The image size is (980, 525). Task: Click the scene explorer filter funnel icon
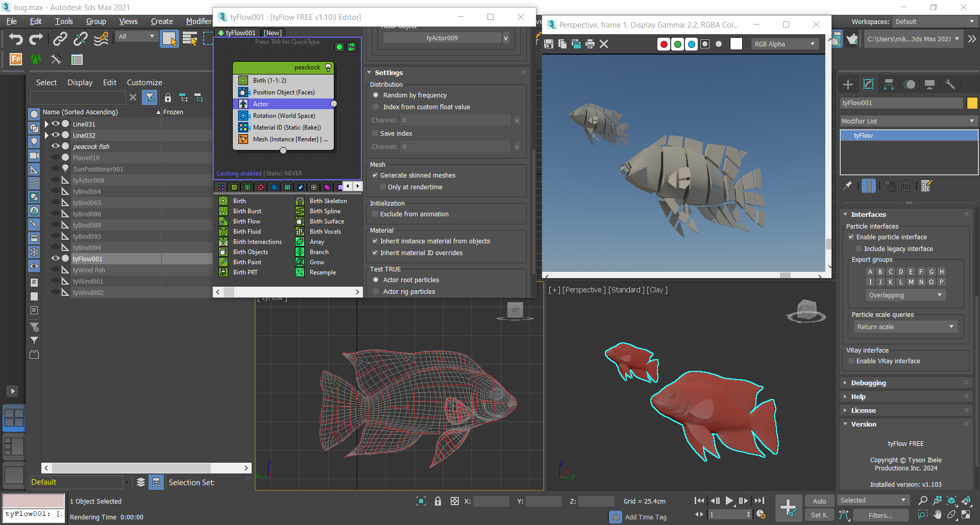[149, 97]
